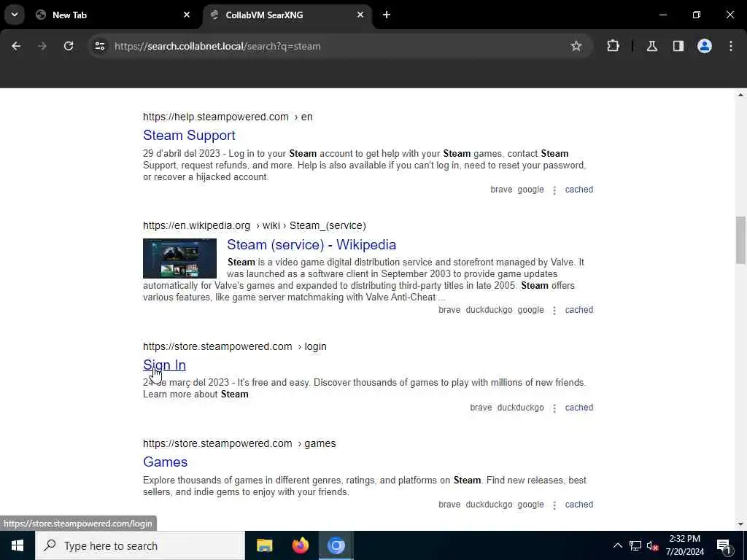This screenshot has width=747, height=560.
Task: Reload the page with the refresh icon
Action: pos(69,46)
